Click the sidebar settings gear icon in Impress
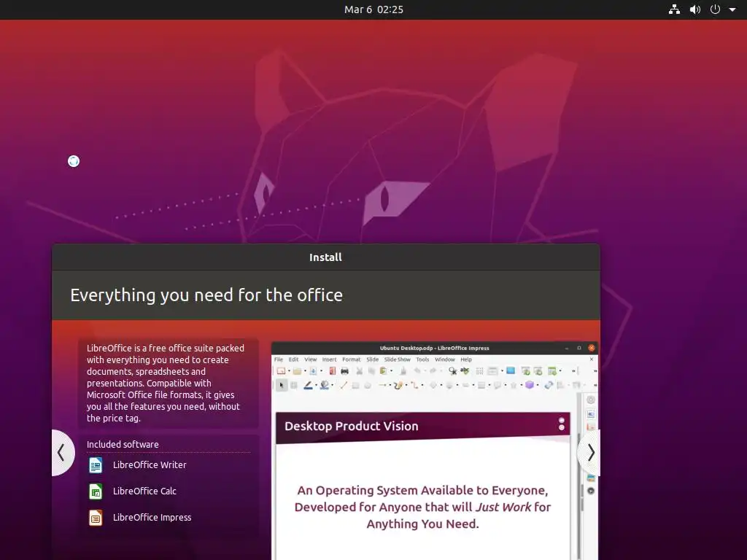 591,400
